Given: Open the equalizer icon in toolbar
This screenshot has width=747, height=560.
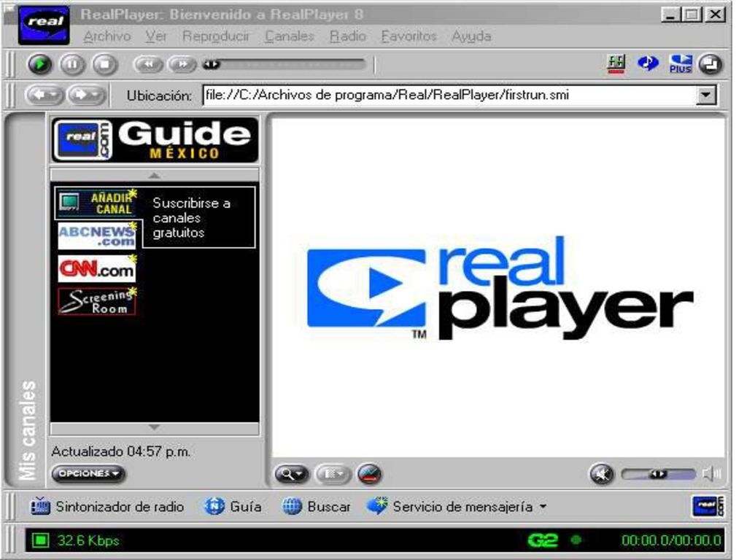Looking at the screenshot, I should coord(616,64).
